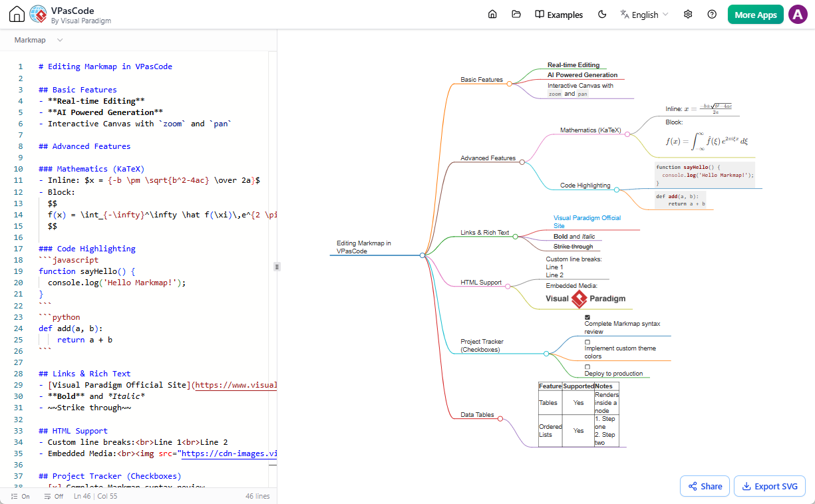Viewport: 815px width, 504px height.
Task: Click the '## Advanced Features' code line
Action: 84,146
